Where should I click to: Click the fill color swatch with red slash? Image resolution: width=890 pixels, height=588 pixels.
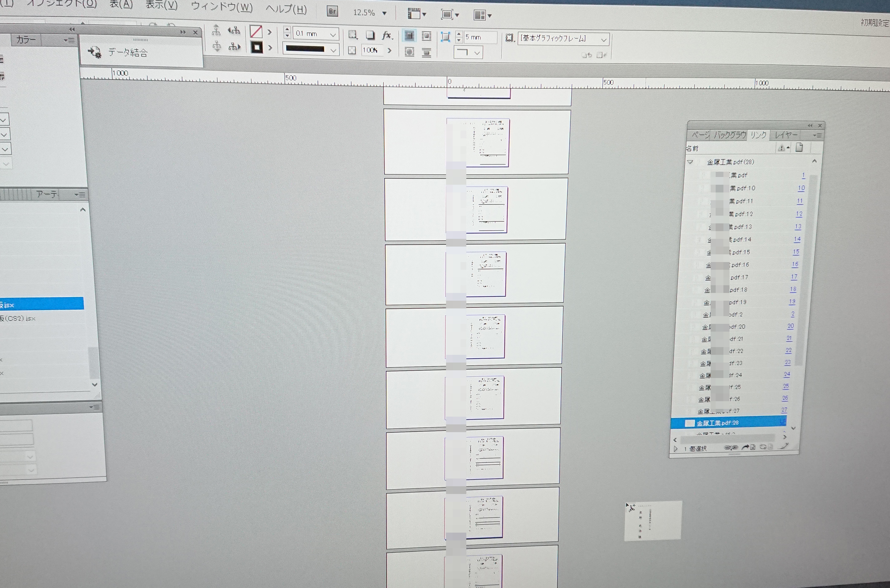point(256,32)
